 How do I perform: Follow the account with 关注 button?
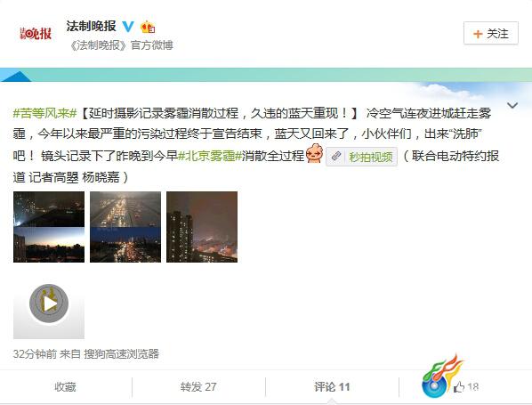(490, 33)
